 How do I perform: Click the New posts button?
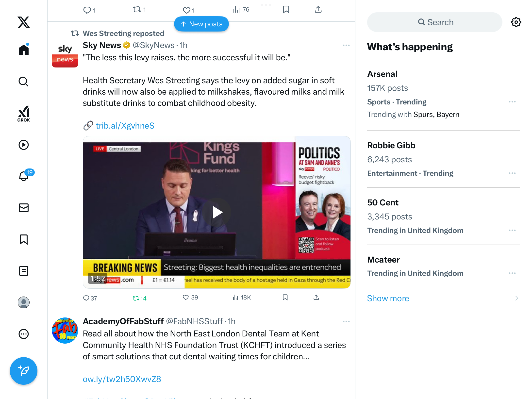(x=201, y=24)
